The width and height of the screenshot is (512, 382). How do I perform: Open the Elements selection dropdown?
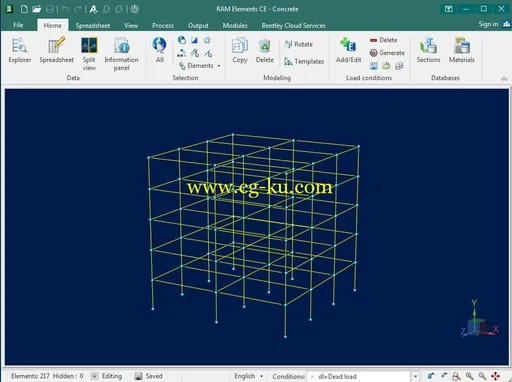tap(199, 66)
